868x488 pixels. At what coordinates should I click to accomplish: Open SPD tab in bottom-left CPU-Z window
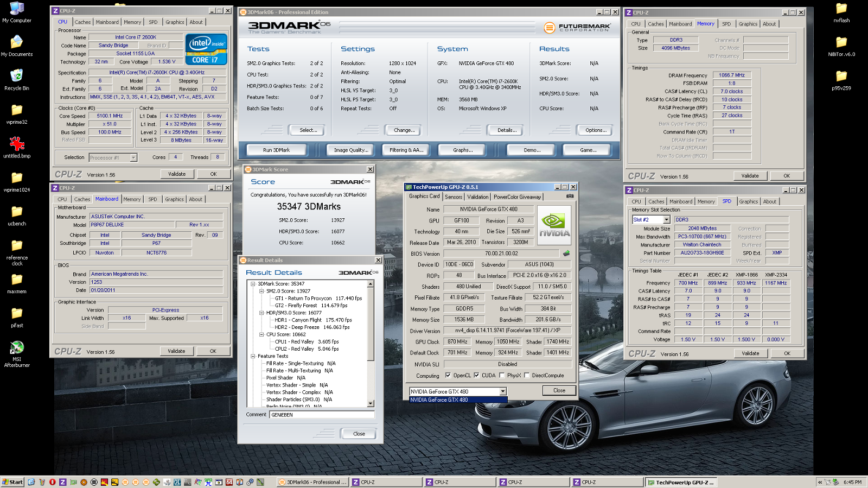[153, 199]
